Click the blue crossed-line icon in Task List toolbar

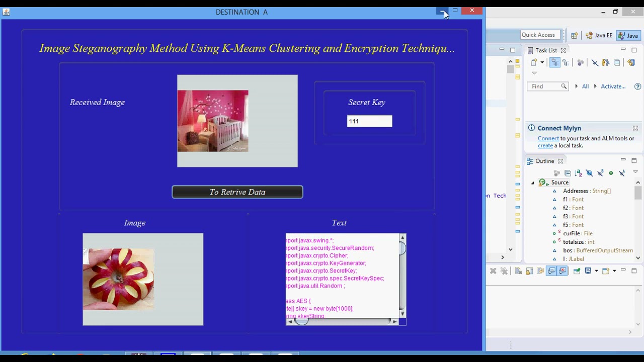pyautogui.click(x=595, y=63)
